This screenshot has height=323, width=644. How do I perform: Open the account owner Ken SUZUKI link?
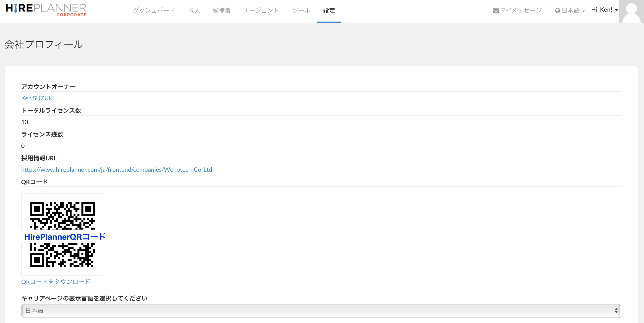(x=38, y=98)
